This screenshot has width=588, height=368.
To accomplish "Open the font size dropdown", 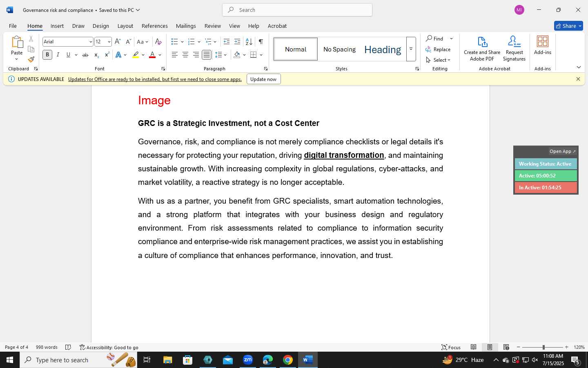I will (x=109, y=42).
